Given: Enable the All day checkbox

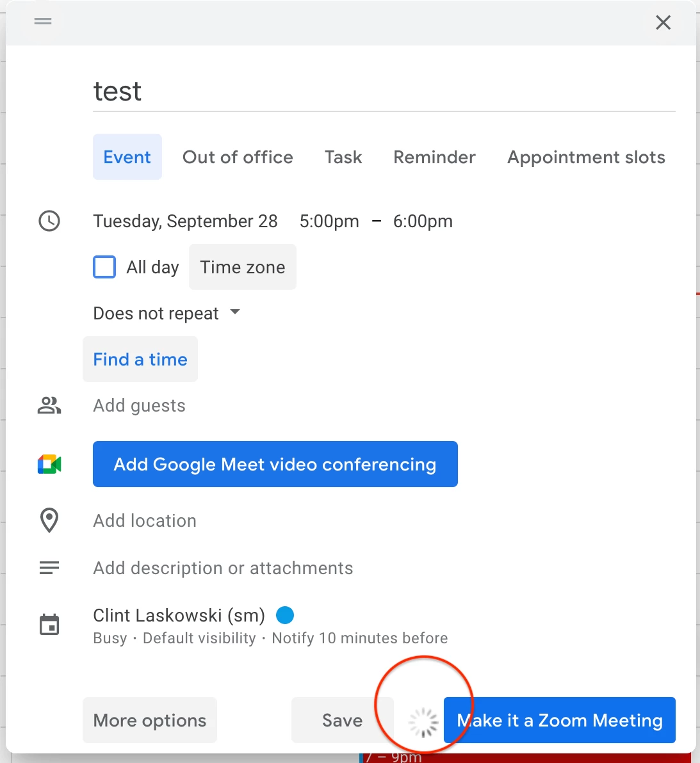Looking at the screenshot, I should pyautogui.click(x=104, y=267).
